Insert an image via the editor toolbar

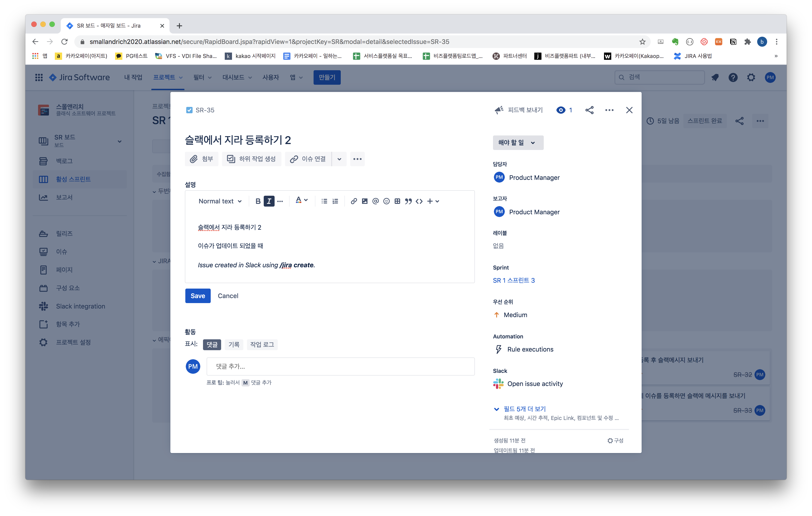tap(365, 201)
